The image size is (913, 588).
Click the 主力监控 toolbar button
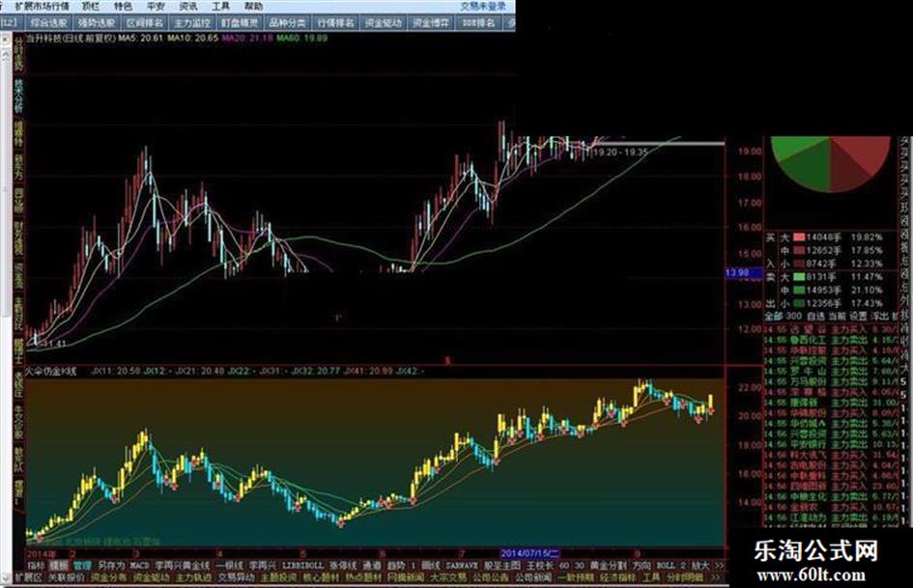(192, 23)
